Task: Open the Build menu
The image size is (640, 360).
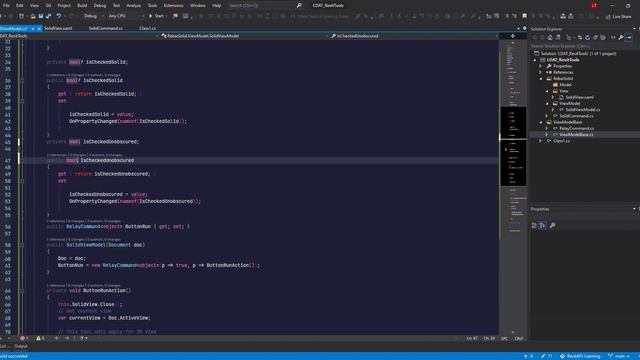Action: [x=82, y=6]
